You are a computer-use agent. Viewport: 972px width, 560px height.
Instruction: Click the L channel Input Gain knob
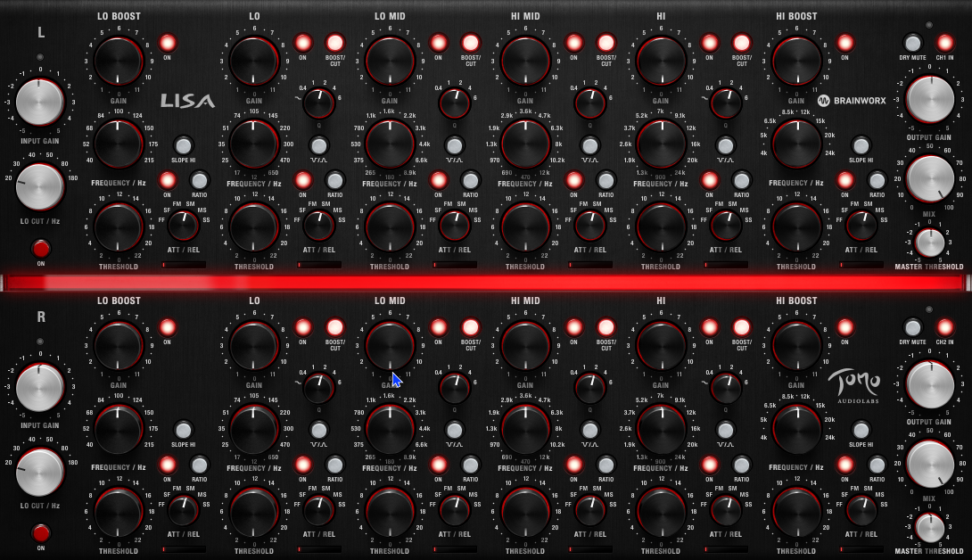39,103
